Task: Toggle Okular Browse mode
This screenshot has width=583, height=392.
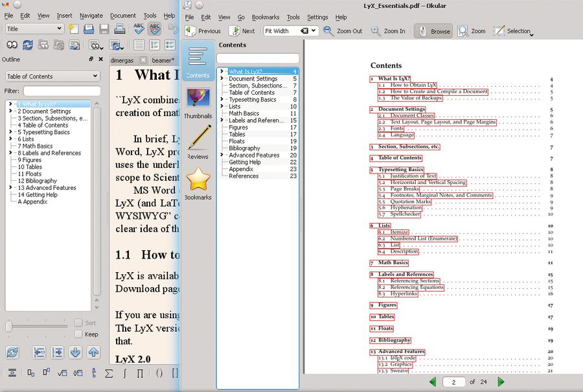Action: tap(433, 31)
